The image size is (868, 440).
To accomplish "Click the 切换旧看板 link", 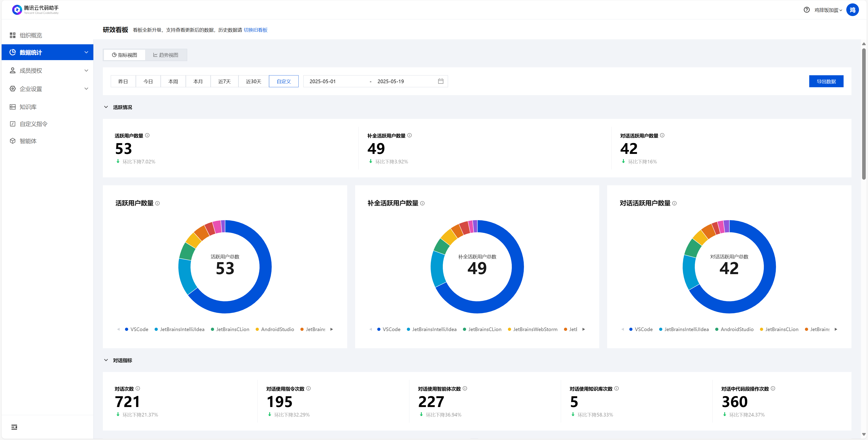I will [x=255, y=30].
